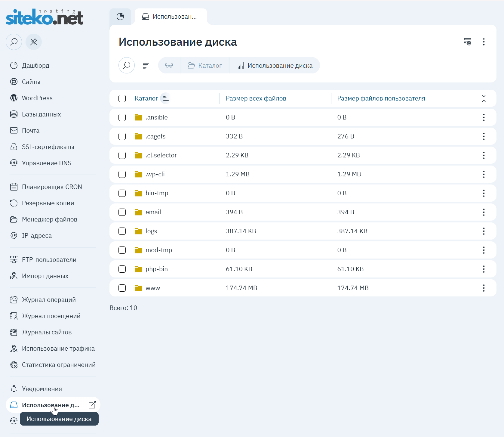The height and width of the screenshot is (437, 504).
Task: Toggle the select-all checkbox in header
Action: (122, 98)
